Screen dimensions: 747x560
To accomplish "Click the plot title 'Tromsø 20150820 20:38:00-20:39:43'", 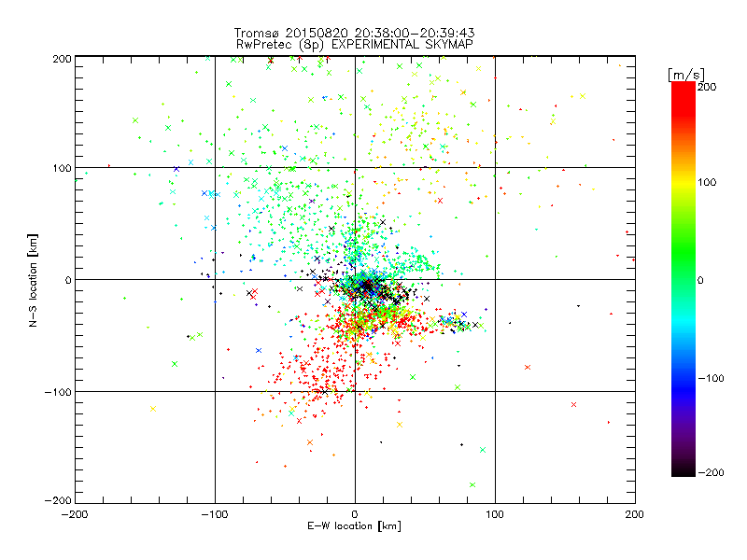I will pos(354,33).
